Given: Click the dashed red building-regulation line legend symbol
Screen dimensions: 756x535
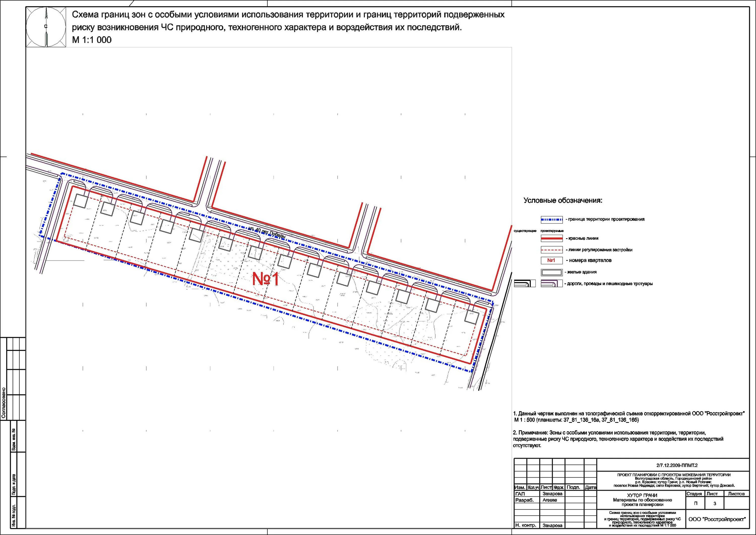Looking at the screenshot, I should coord(552,250).
